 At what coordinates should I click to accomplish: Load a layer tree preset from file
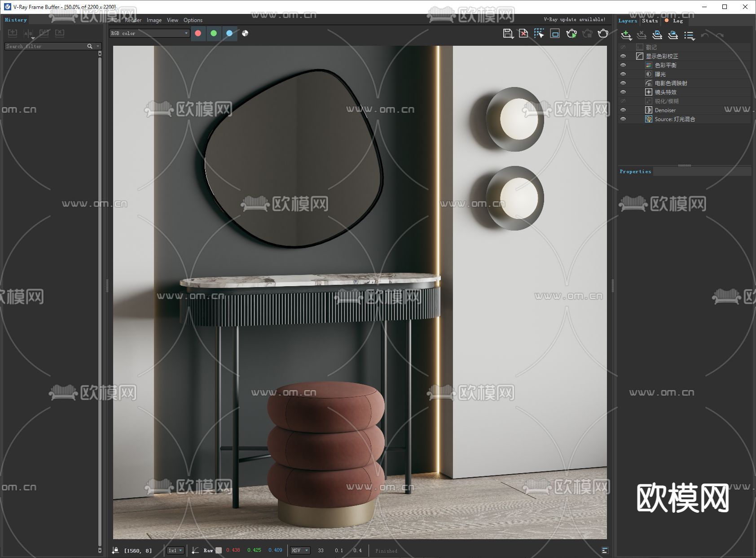(x=672, y=35)
